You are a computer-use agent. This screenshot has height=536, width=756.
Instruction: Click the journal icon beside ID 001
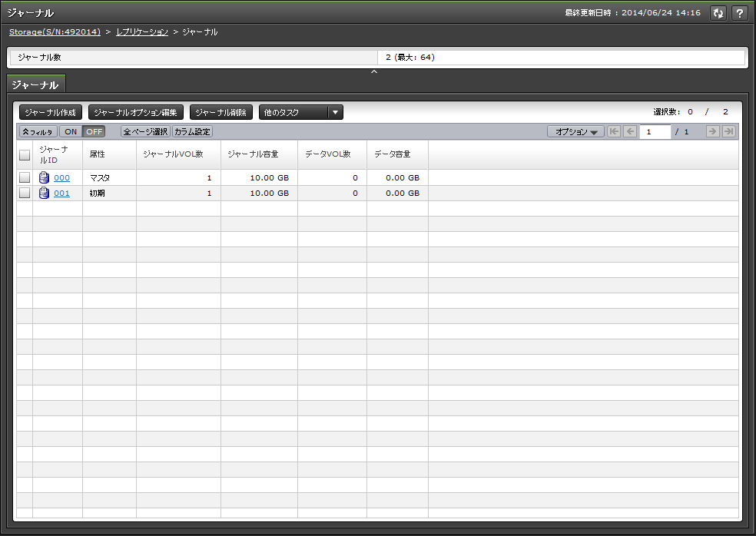[x=44, y=193]
